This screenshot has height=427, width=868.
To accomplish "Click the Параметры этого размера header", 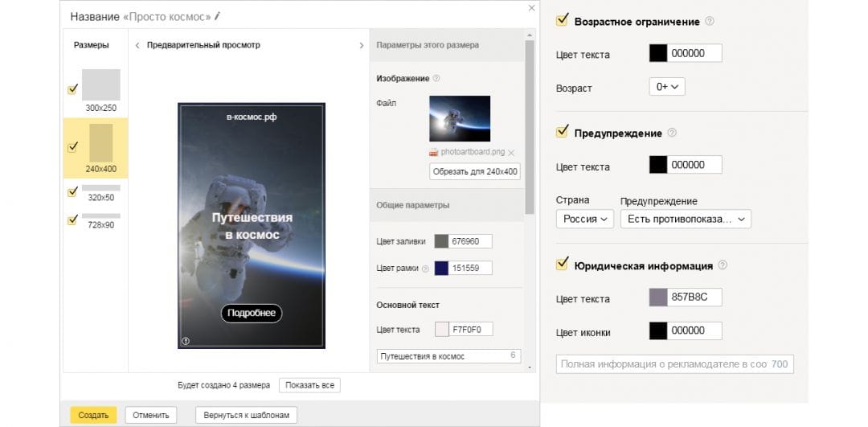I will point(428,45).
